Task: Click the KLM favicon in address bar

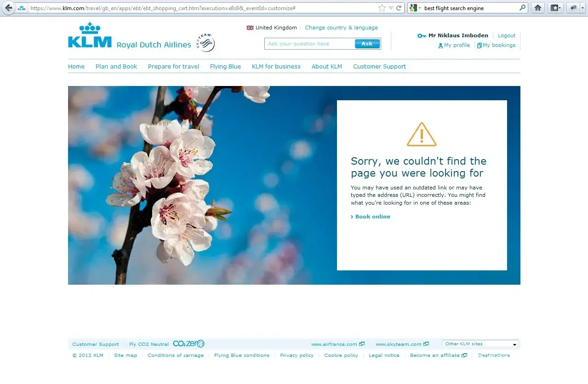Action: click(22, 8)
